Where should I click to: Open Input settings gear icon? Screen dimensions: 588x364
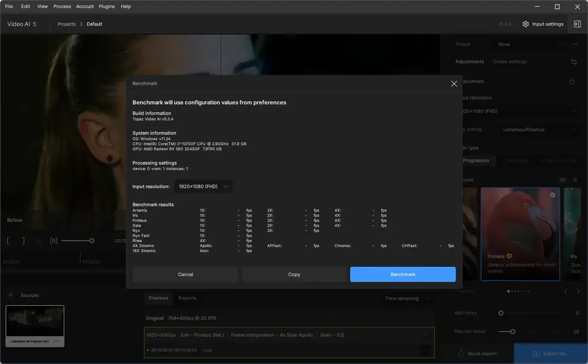(x=525, y=24)
